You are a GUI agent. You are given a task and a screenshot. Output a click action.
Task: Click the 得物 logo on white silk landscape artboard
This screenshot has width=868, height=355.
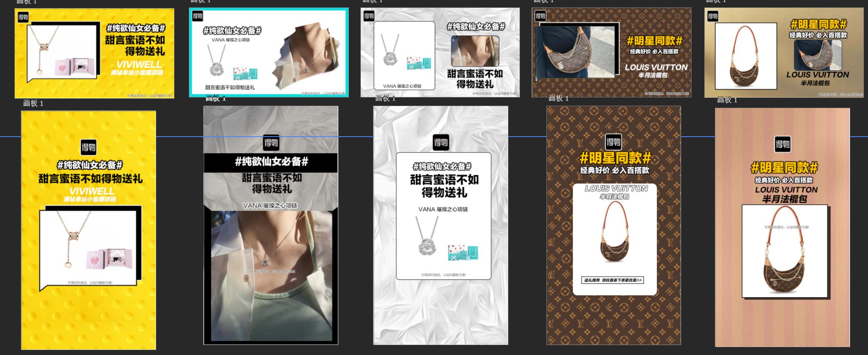369,16
